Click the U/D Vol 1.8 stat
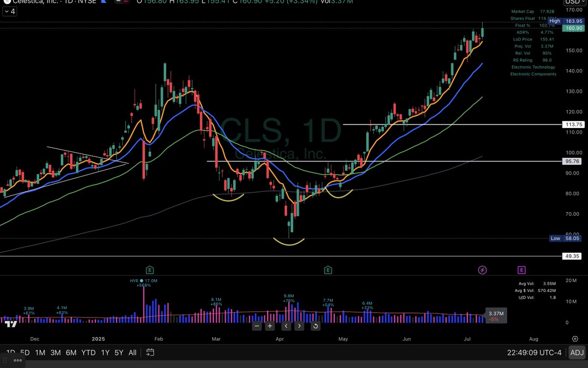The height and width of the screenshot is (368, 588). tap(537, 297)
